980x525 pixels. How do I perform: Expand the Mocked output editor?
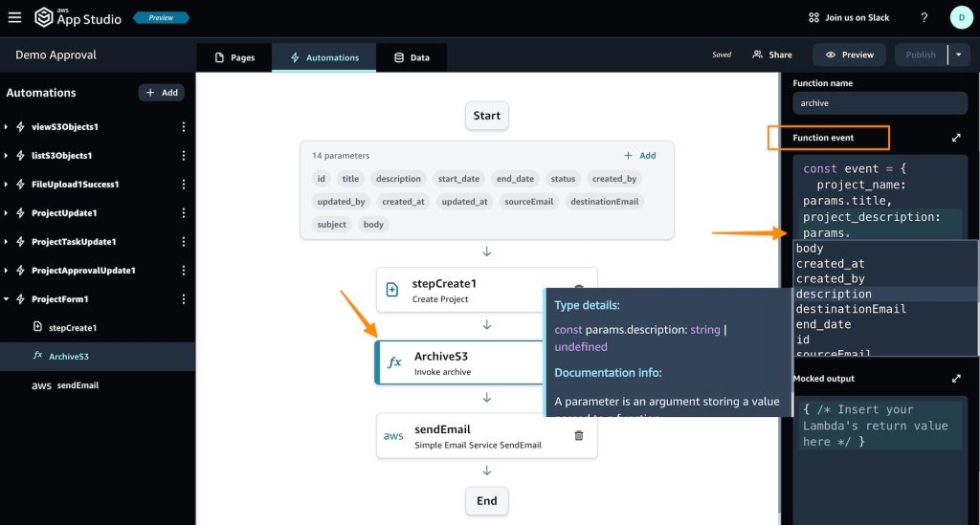955,379
